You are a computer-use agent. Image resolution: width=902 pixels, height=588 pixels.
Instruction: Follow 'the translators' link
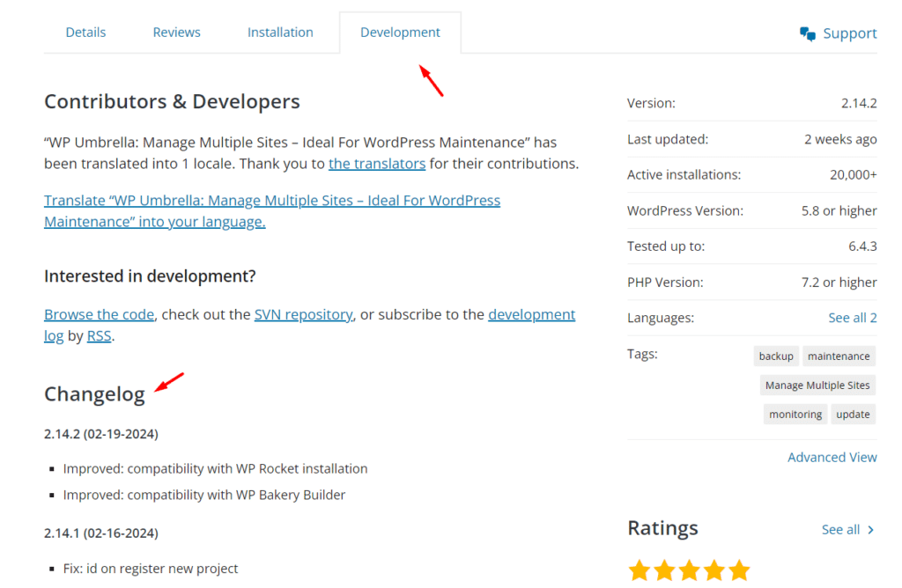pos(377,164)
